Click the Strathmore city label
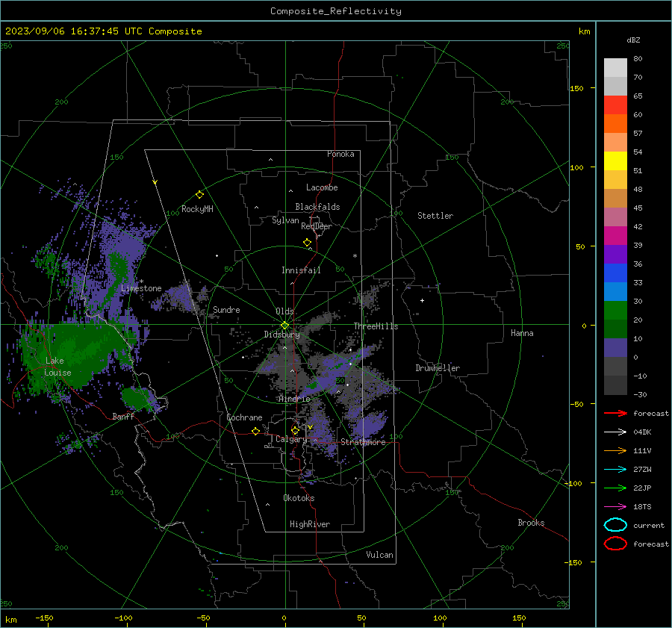Viewport: 672px width, 628px height. 363,442
